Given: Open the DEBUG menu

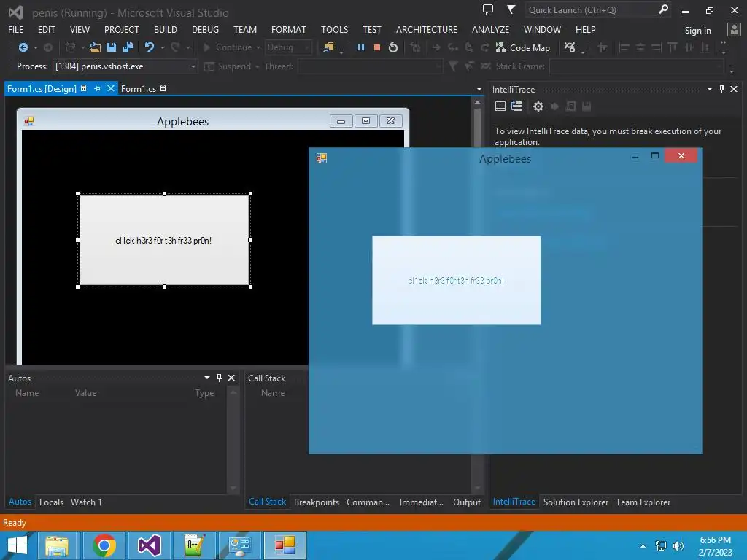Looking at the screenshot, I should [x=205, y=29].
